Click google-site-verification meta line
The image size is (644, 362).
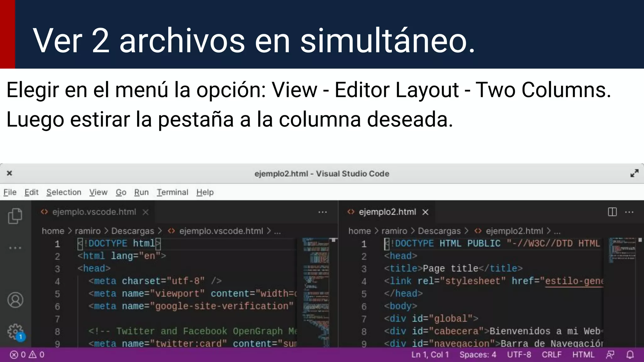point(191,306)
